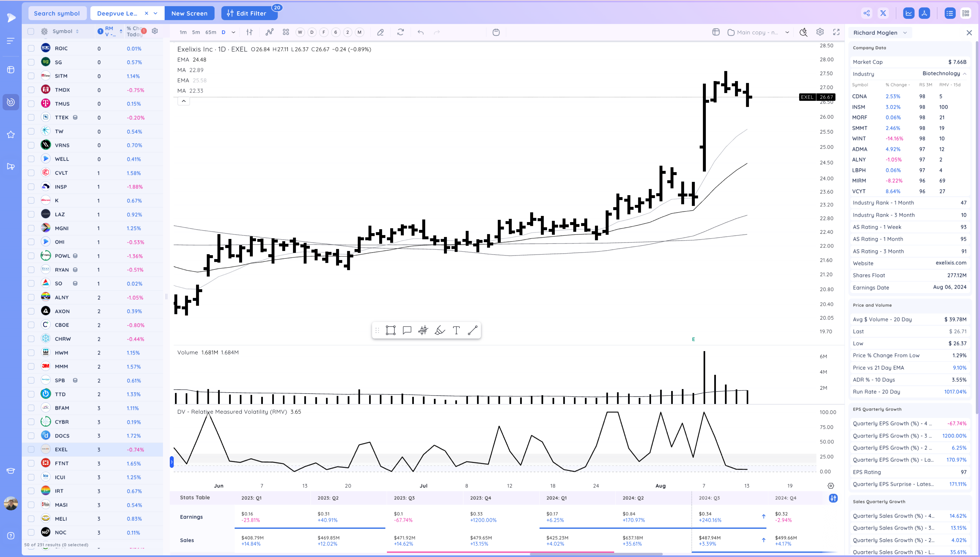The height and width of the screenshot is (557, 980).
Task: Click the New Screen button
Action: point(189,13)
